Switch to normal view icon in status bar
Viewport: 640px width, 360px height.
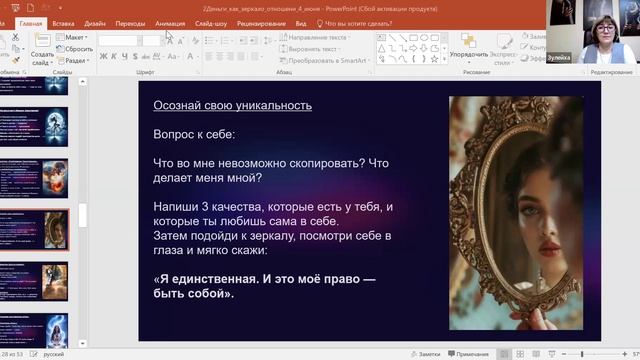click(x=504, y=354)
